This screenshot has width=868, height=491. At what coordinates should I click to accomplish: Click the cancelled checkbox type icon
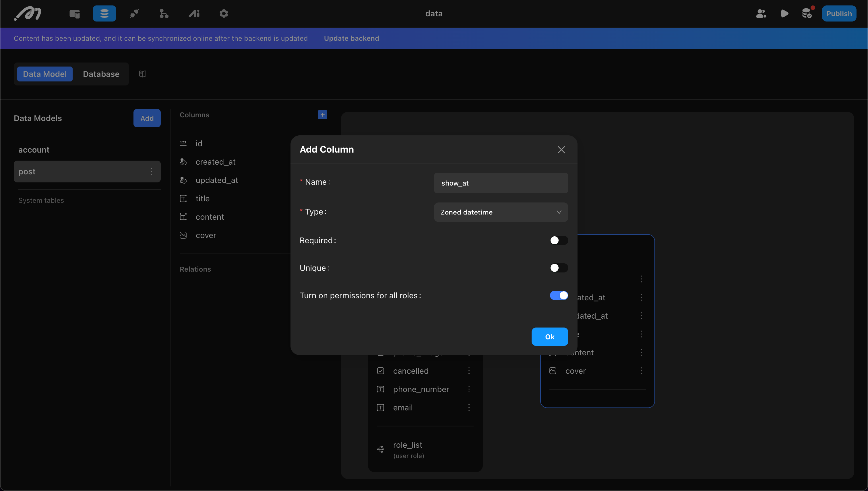click(x=380, y=371)
